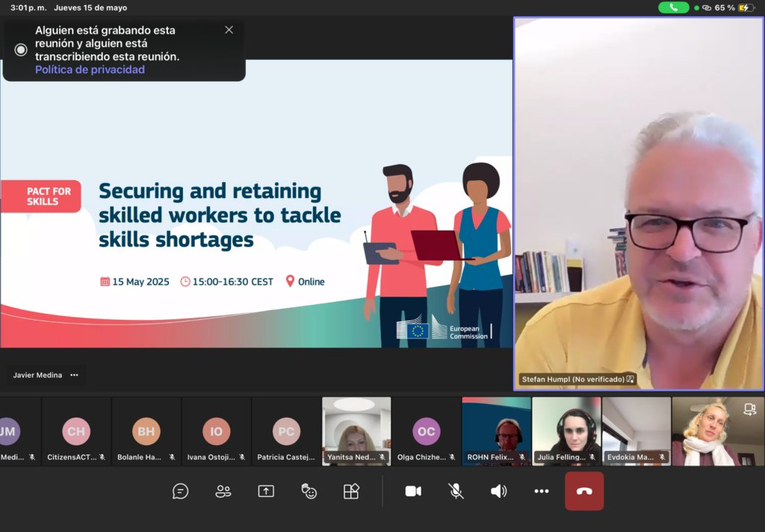
Task: Click the camera switch icon on self-view thumbnail
Action: (749, 409)
